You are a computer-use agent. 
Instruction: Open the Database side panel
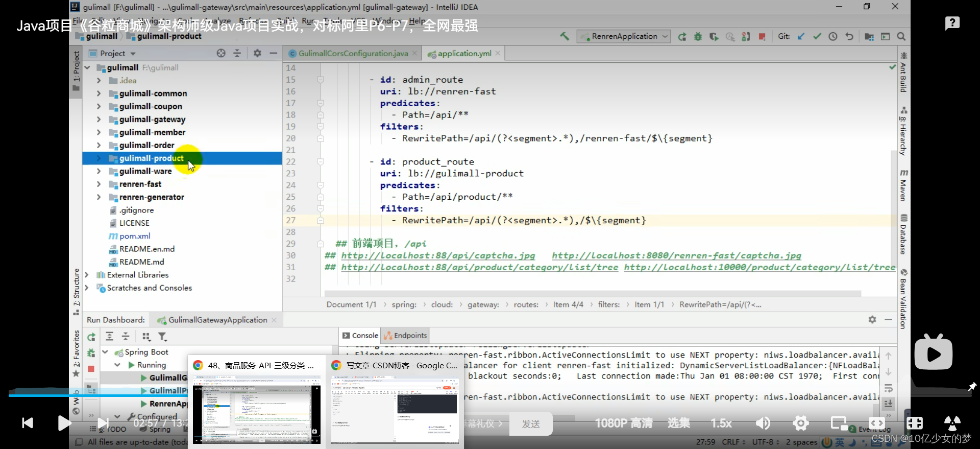tap(903, 234)
